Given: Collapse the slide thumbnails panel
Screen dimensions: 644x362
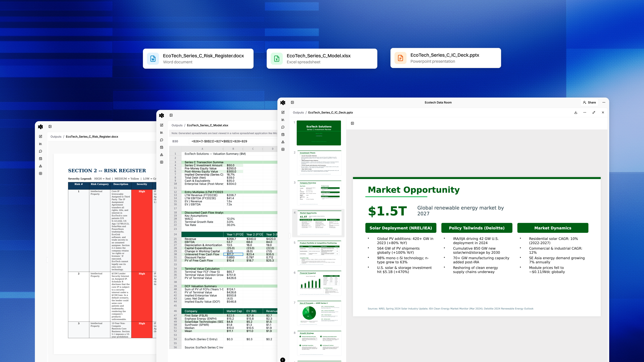Looking at the screenshot, I should 352,123.
